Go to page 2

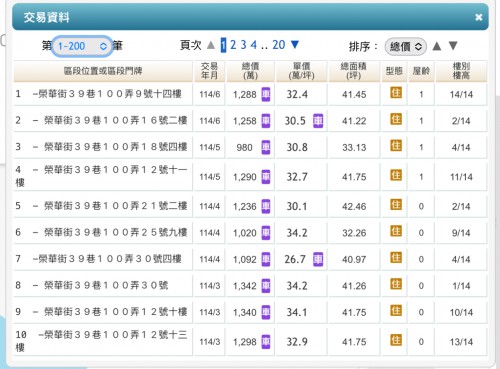[233, 45]
